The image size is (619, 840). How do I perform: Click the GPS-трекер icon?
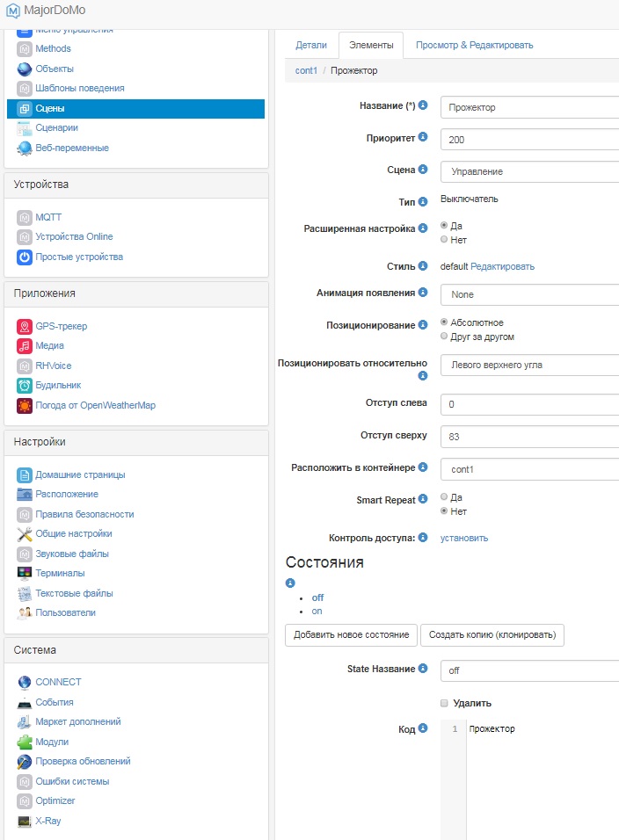[x=24, y=326]
